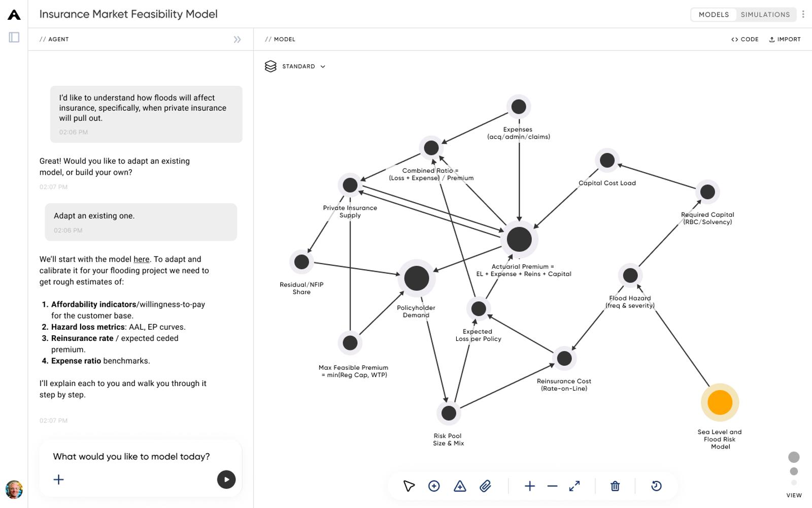The image size is (812, 508).
Task: Click the fit-to-screen expand arrows
Action: (x=574, y=486)
